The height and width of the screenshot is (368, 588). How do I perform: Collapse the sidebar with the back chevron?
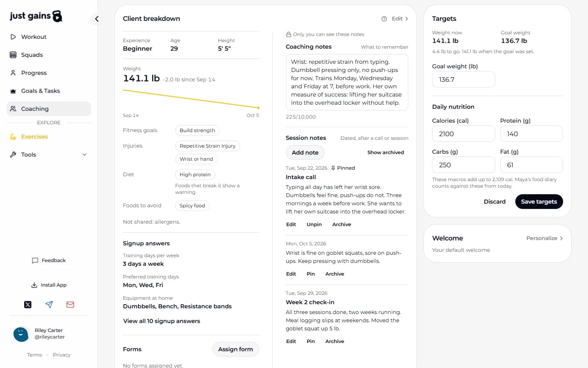97,19
